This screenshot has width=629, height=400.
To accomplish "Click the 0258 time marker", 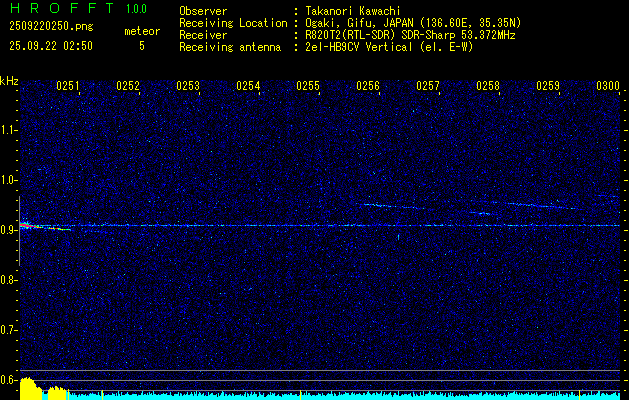I will click(x=488, y=87).
